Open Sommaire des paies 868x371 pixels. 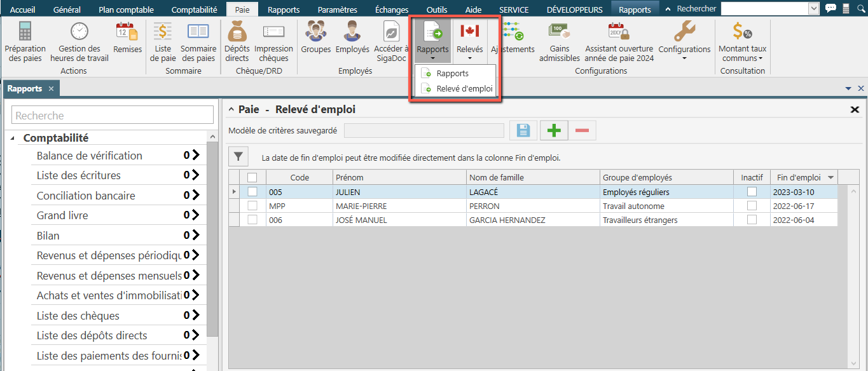click(x=198, y=41)
